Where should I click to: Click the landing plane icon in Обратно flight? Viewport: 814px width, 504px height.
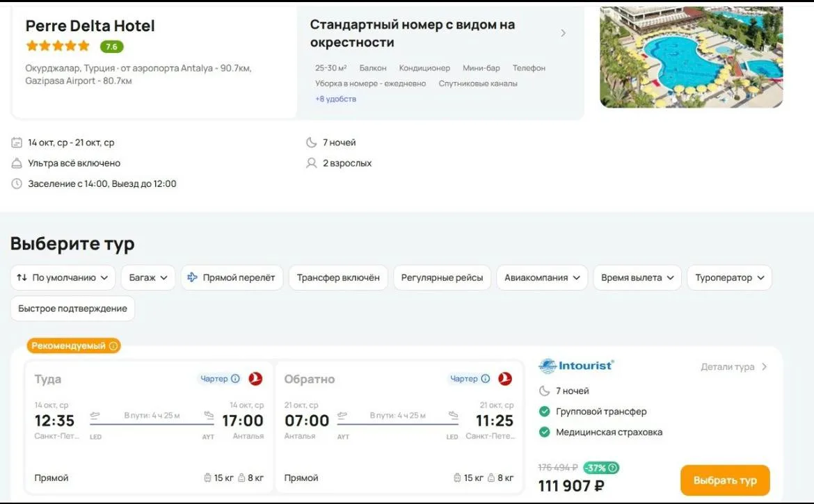[453, 415]
